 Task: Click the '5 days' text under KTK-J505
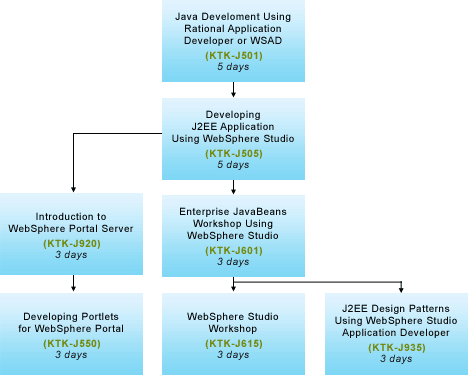coord(233,165)
